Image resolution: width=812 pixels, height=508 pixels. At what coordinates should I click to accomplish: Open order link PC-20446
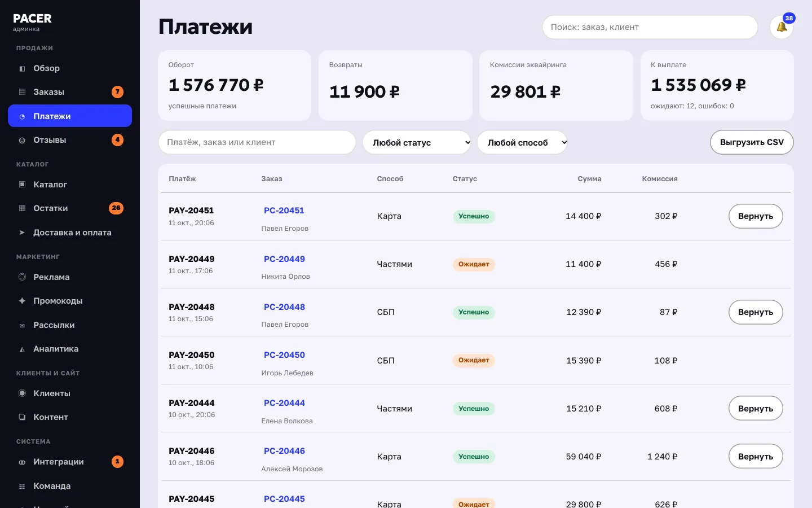(284, 451)
